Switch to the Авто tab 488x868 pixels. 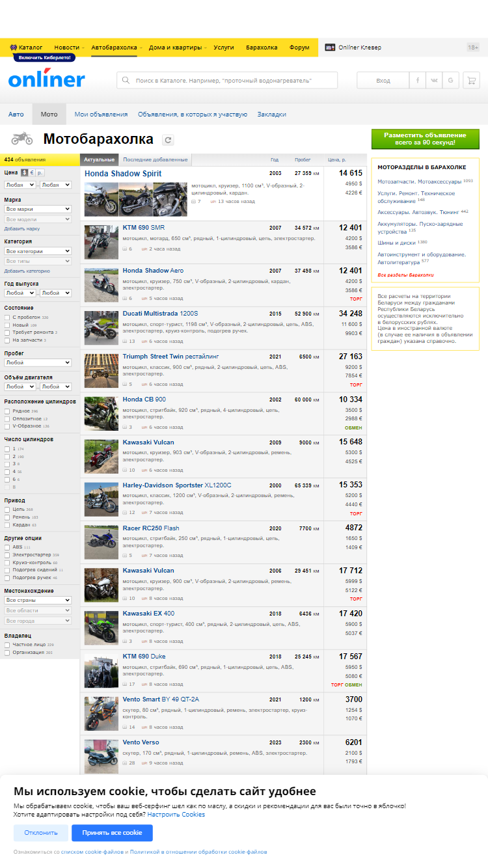[x=16, y=114]
